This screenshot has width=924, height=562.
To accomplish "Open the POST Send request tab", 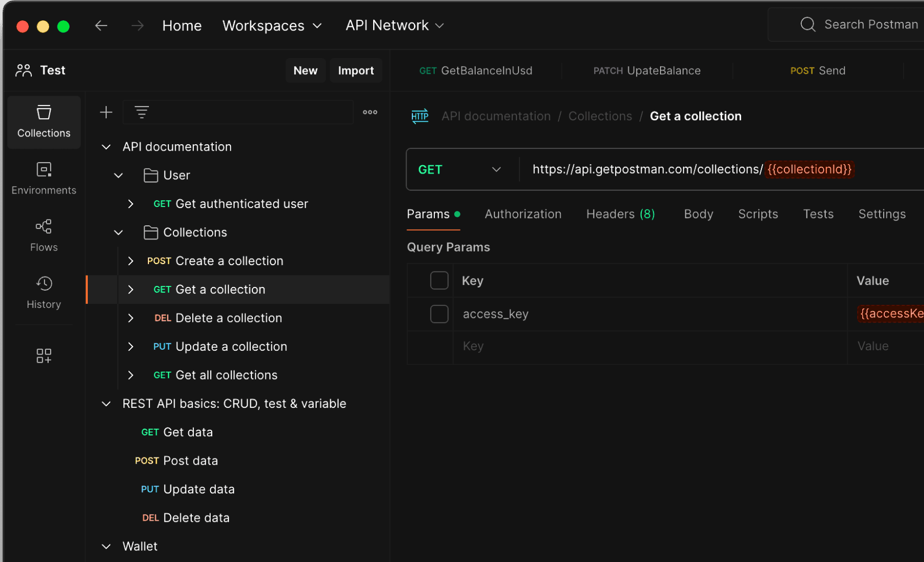I will tap(818, 71).
